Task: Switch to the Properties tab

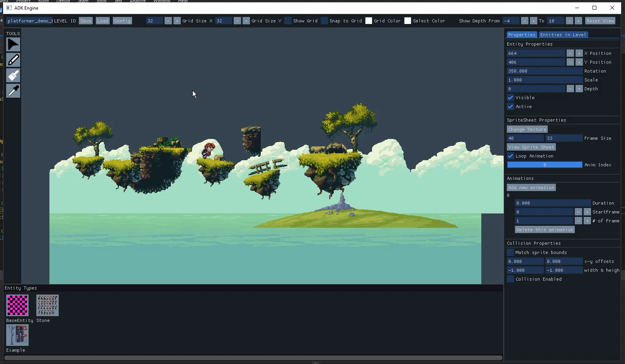Action: tap(521, 35)
